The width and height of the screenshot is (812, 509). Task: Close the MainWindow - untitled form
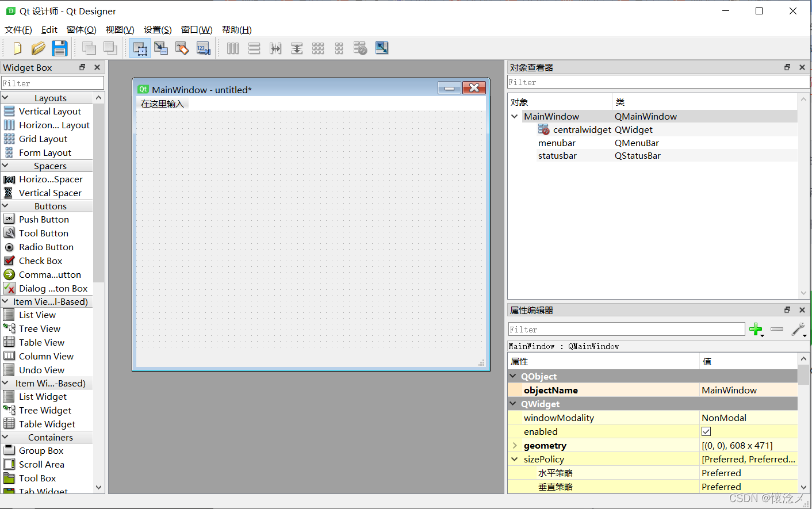pos(474,88)
